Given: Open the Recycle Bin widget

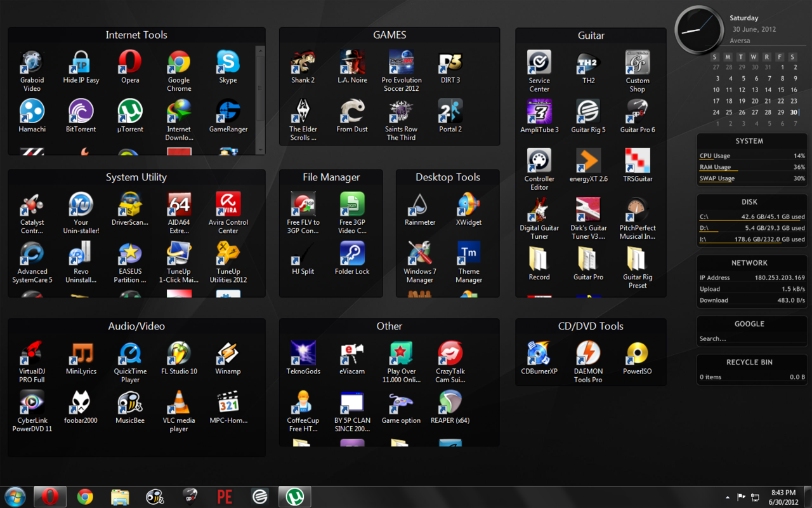Looking at the screenshot, I should tap(752, 370).
